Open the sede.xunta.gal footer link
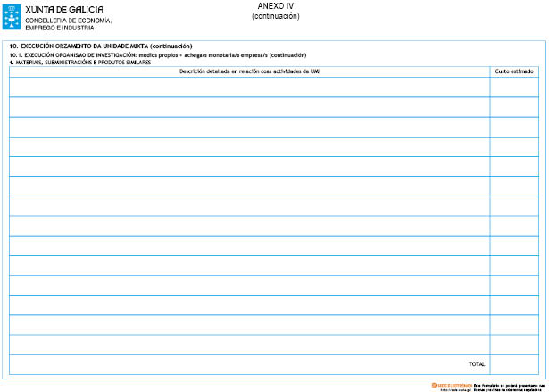Screen dimensions: 549x392 454,388
